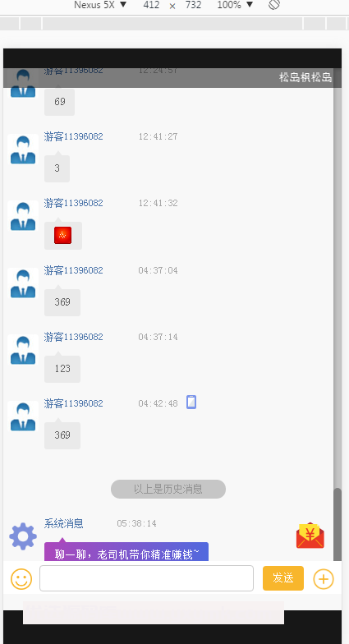Image resolution: width=349 pixels, height=644 pixels.
Task: Click the 发送 send button
Action: [283, 578]
